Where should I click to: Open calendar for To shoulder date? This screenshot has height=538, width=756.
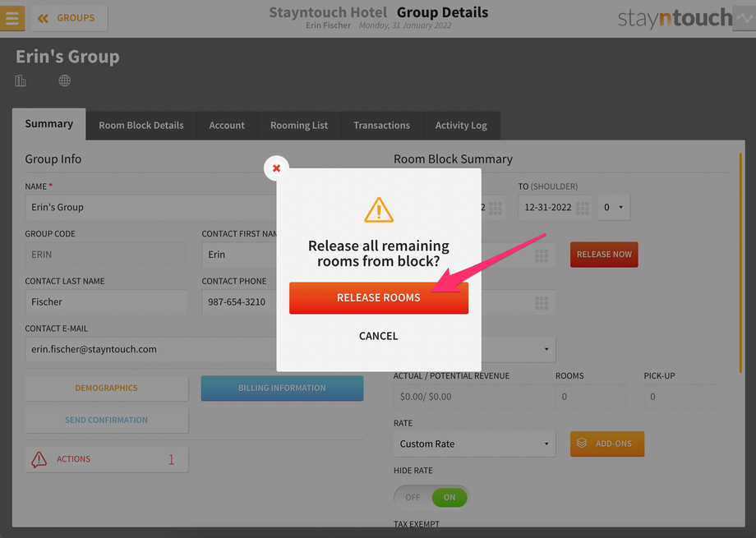[x=582, y=209]
